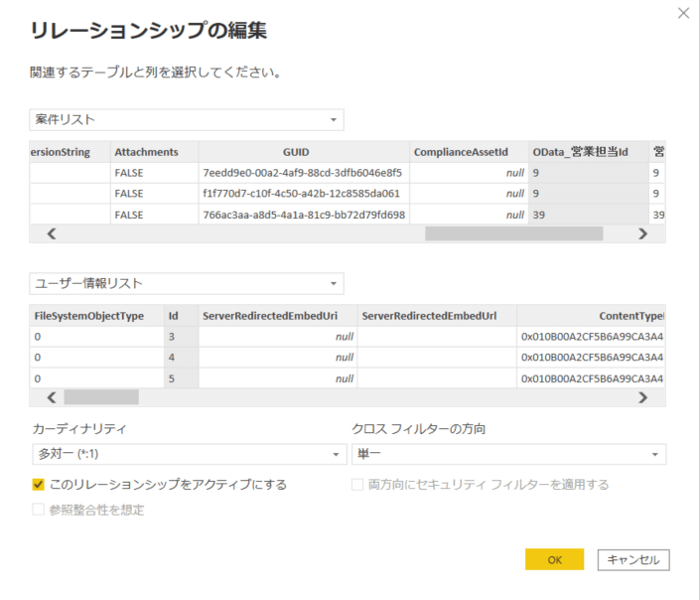
Task: Toggle 両方向にセキュリティ フィルターを適用する checkbox
Action: point(357,485)
